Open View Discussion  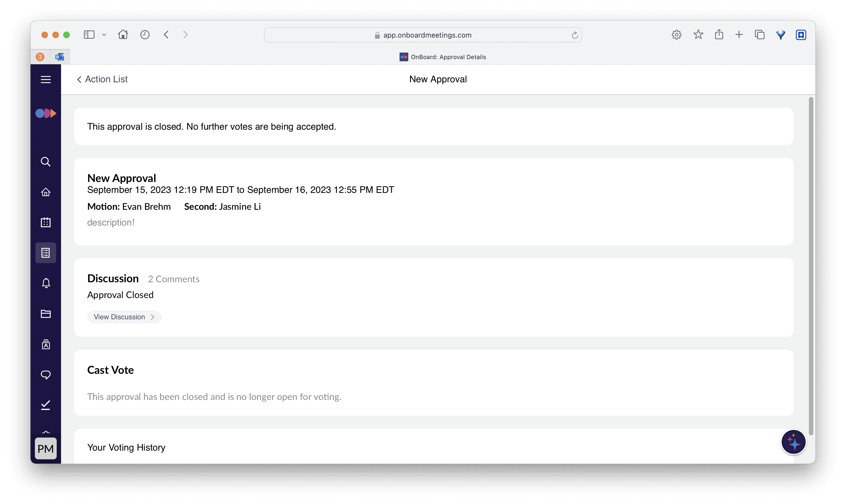(124, 317)
